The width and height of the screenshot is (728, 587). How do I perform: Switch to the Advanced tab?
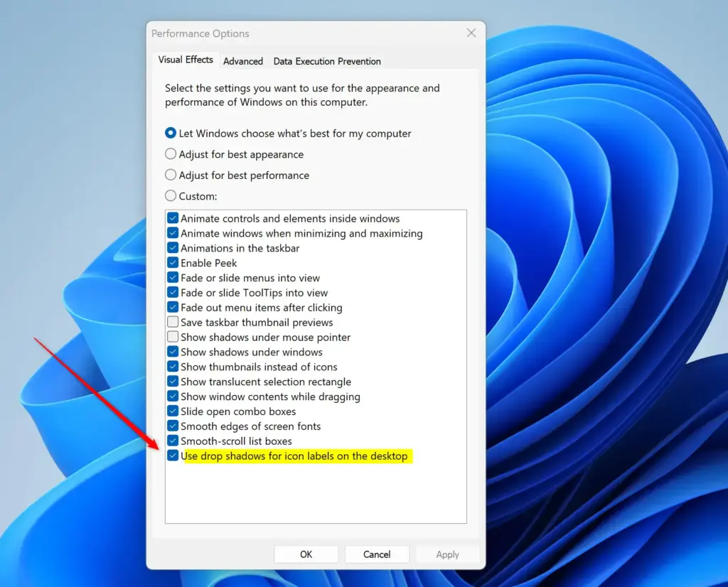click(243, 61)
